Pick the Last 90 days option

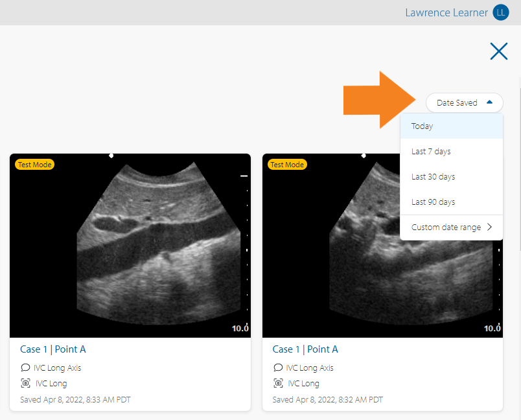click(x=433, y=202)
